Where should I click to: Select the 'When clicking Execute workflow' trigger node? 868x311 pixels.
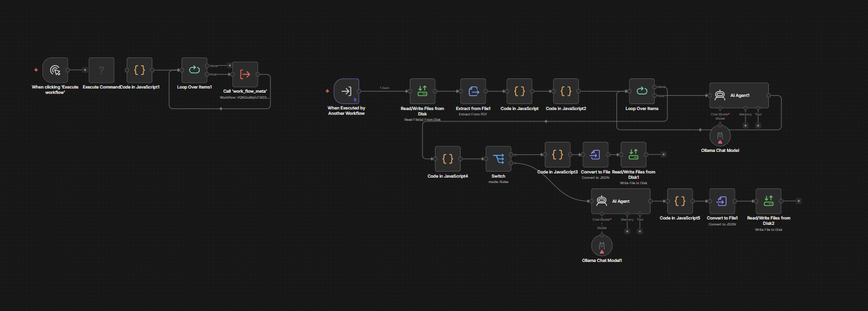click(x=55, y=70)
